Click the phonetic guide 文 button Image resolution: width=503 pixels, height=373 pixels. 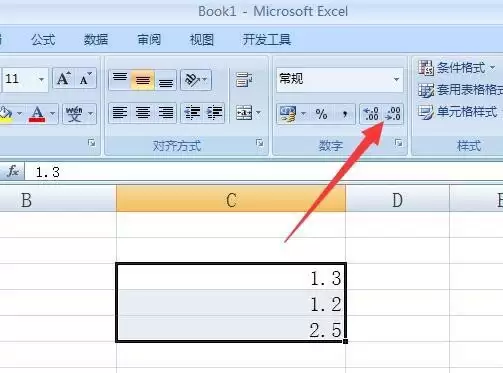pyautogui.click(x=74, y=114)
